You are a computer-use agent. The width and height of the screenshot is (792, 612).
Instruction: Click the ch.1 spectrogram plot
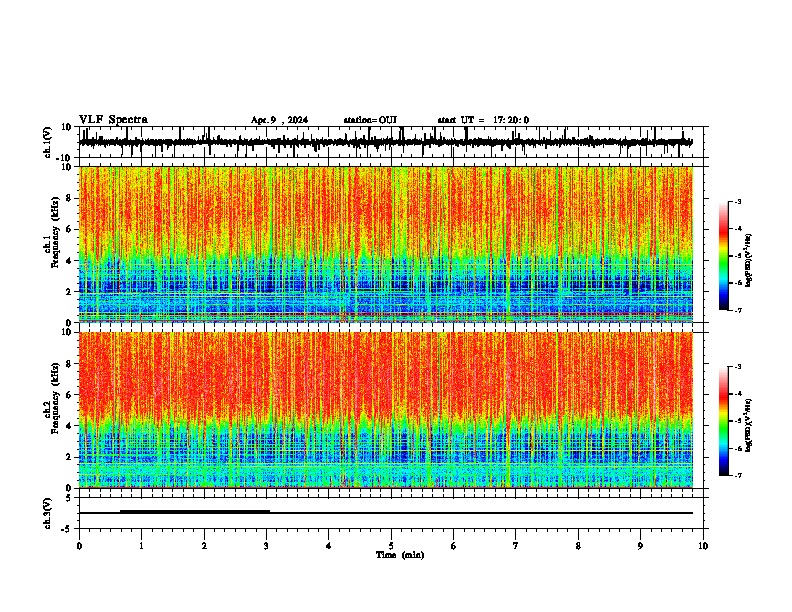tap(386, 244)
